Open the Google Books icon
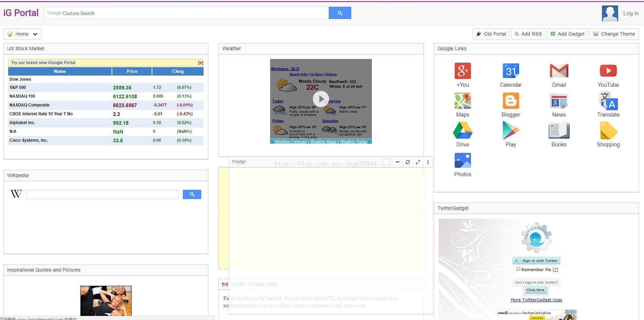The image size is (644, 320). [559, 131]
